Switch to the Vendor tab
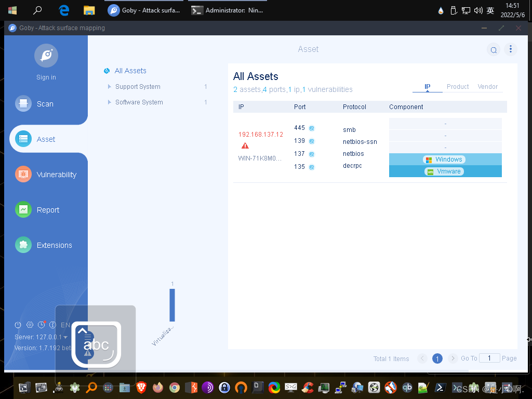Image resolution: width=532 pixels, height=399 pixels. tap(487, 87)
